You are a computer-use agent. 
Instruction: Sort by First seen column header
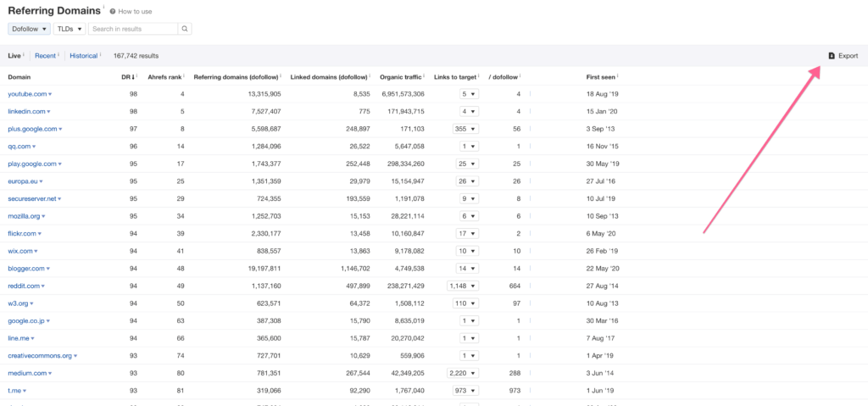[x=601, y=76]
